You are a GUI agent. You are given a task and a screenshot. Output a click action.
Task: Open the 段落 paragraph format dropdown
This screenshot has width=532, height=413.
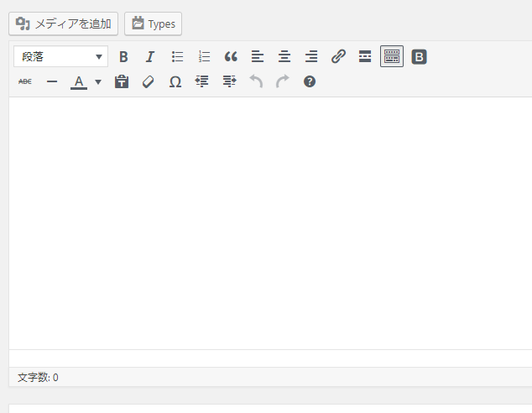(60, 56)
